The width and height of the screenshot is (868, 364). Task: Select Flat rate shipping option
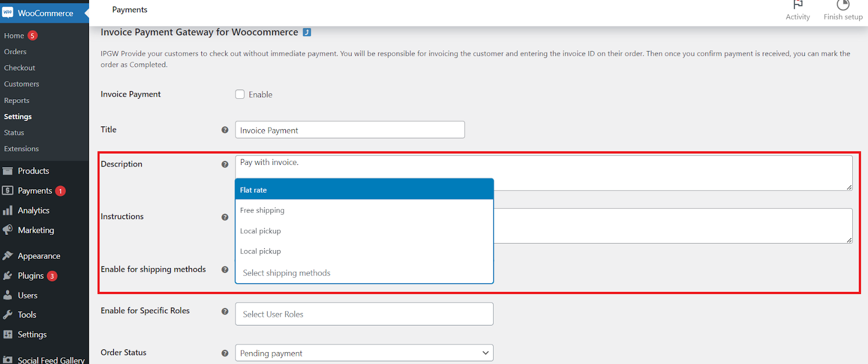point(364,190)
